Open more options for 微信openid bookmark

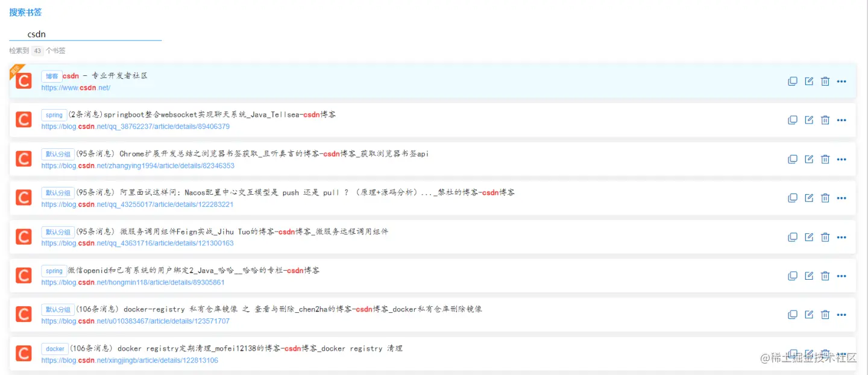pyautogui.click(x=842, y=276)
